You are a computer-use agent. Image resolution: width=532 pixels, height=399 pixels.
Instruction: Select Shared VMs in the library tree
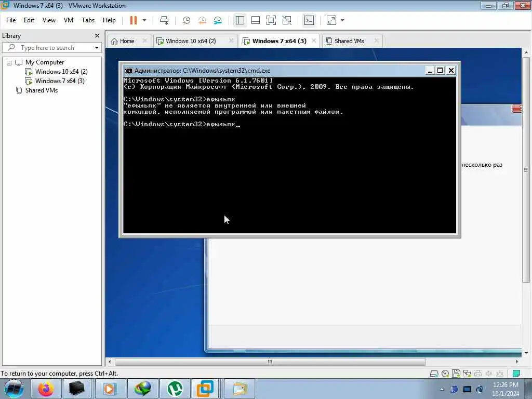(42, 90)
